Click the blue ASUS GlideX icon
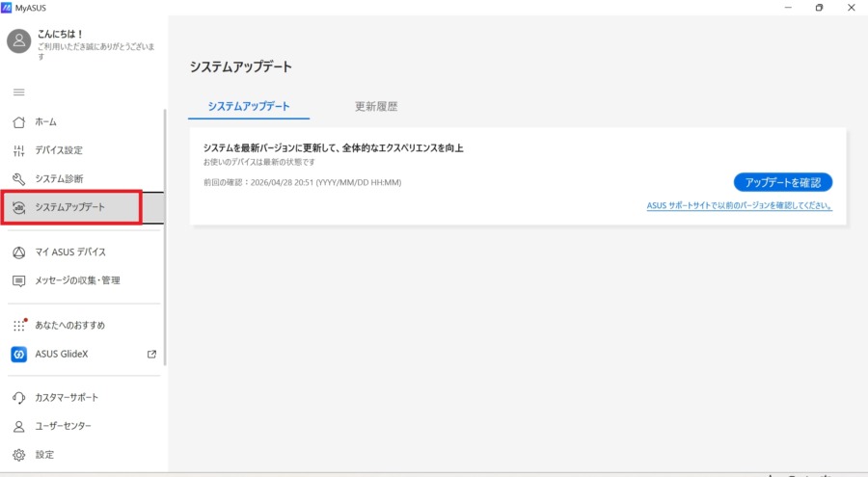Viewport: 868px width, 477px height. (18, 355)
